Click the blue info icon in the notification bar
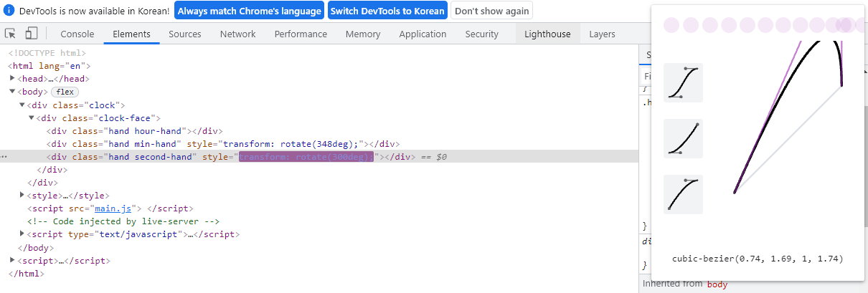 (9, 11)
